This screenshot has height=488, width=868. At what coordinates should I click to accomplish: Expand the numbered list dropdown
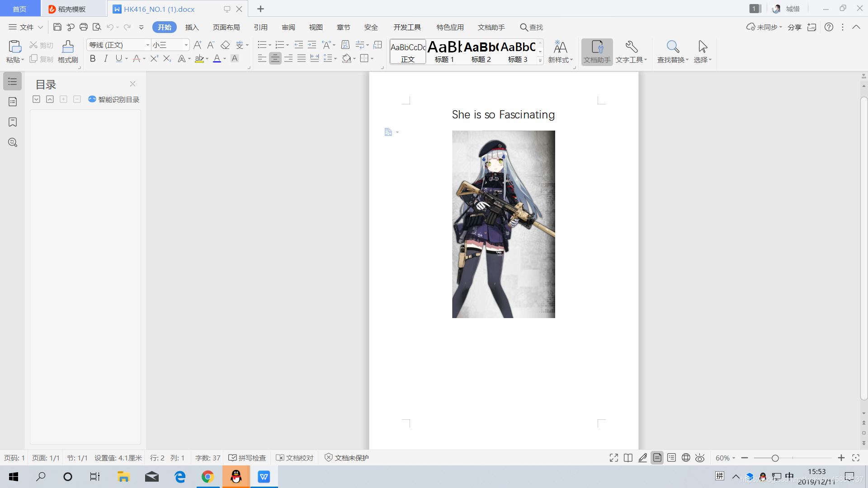(288, 45)
